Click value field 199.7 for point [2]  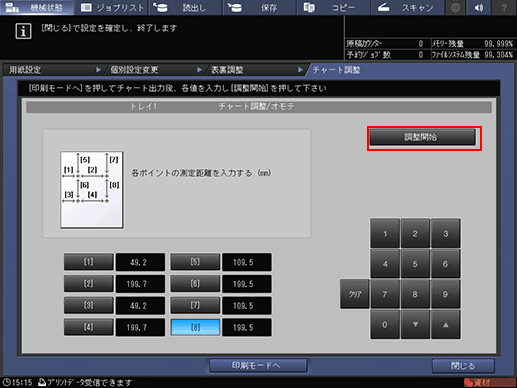click(x=140, y=284)
